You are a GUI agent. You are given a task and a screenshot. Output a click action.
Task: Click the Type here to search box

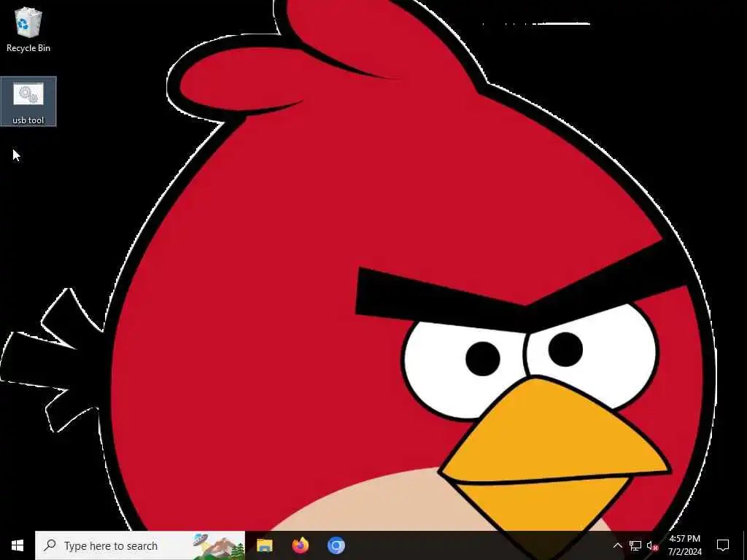[140, 545]
